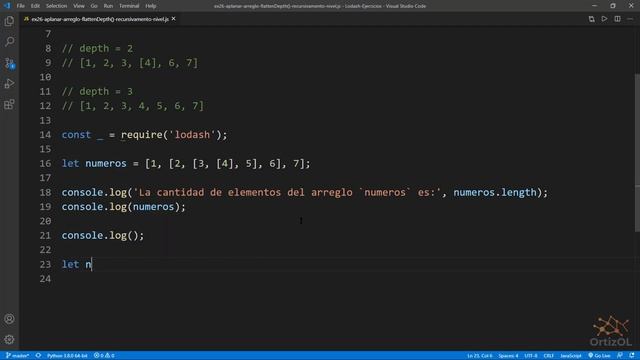This screenshot has width=640, height=360.
Task: Click the 'numeros' variable on line 16
Action: (x=106, y=163)
